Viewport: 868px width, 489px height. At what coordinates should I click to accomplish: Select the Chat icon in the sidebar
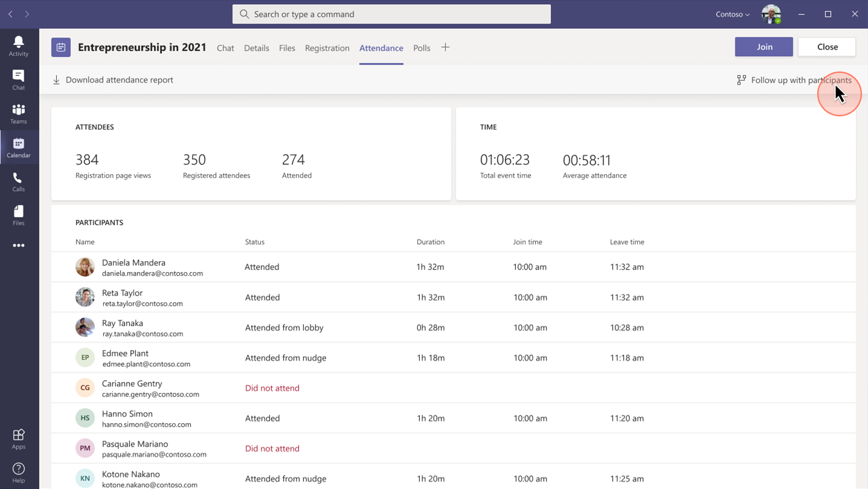(18, 79)
